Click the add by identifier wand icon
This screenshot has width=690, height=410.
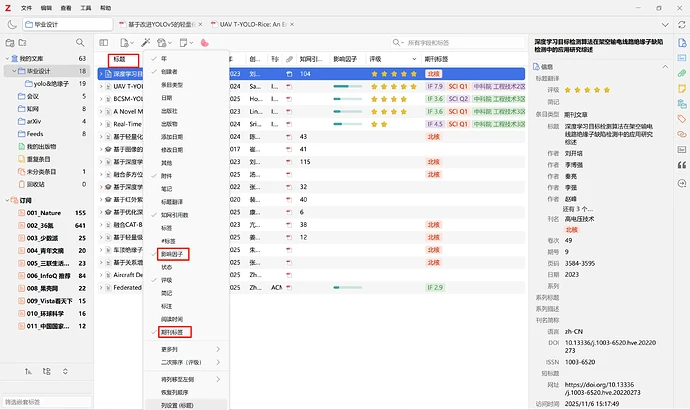[x=145, y=43]
